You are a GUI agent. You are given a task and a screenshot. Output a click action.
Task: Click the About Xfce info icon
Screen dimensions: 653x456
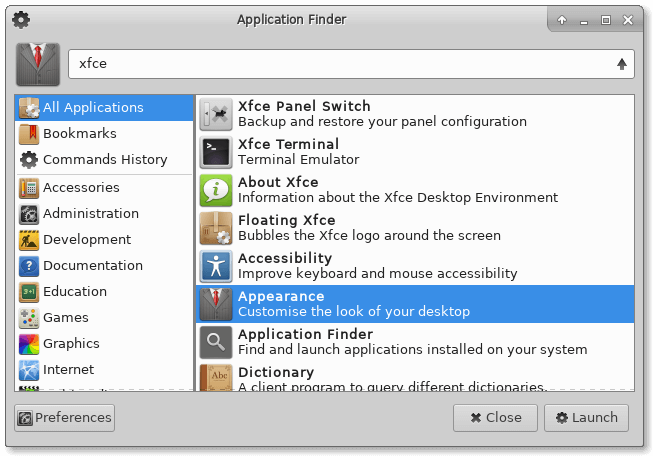(x=216, y=190)
